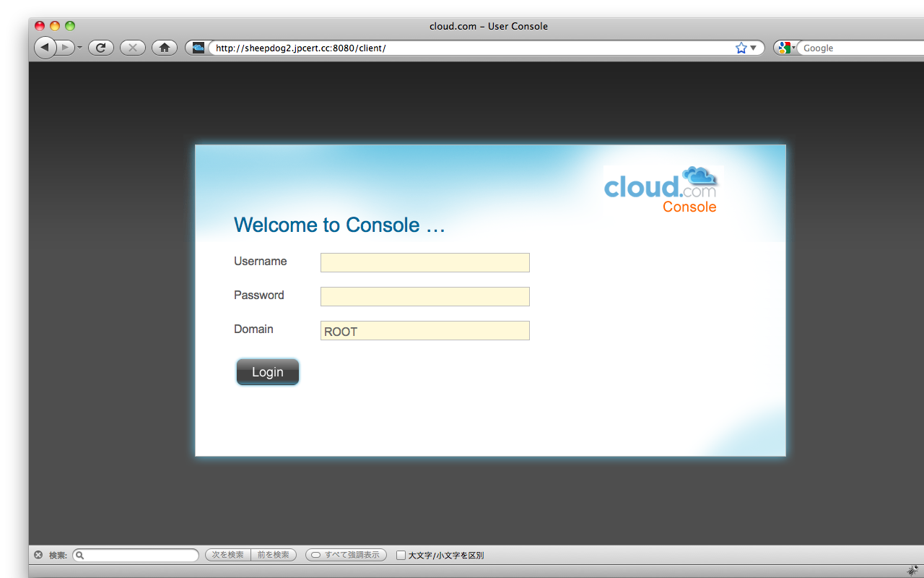Image resolution: width=924 pixels, height=578 pixels.
Task: Click the cloud.com Console logo
Action: (x=661, y=190)
